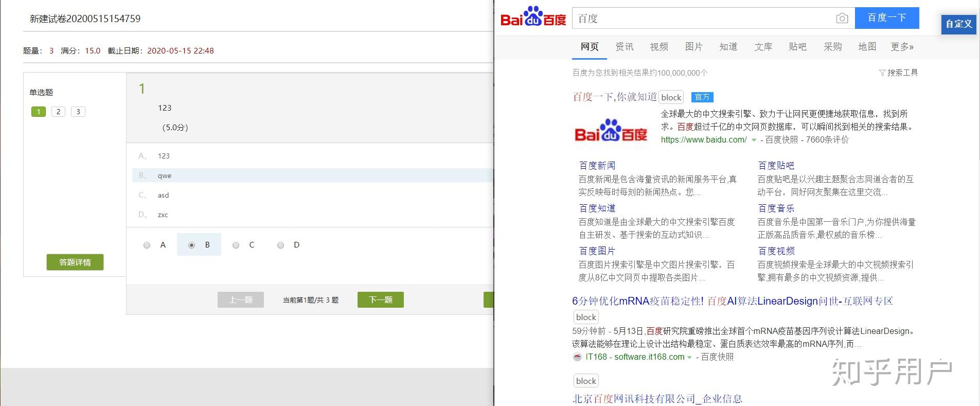980x406 pixels.
Task: Open https://www.baidu.com/ URL link
Action: coord(704,140)
